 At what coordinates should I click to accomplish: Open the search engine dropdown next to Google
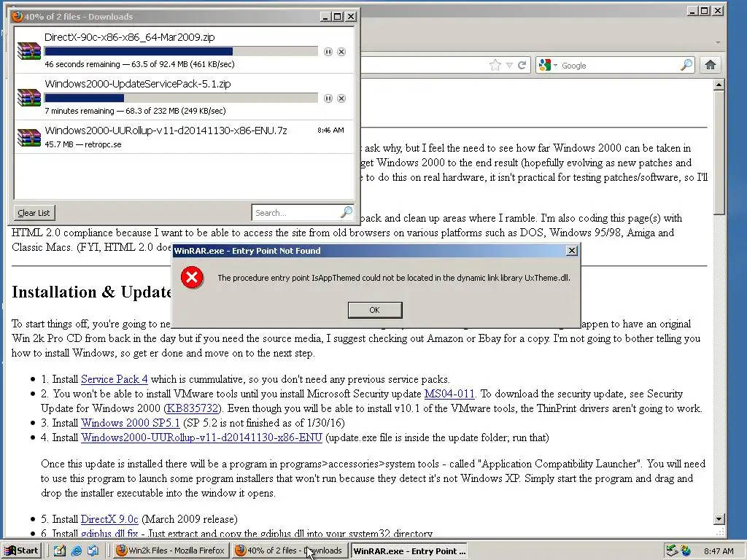click(x=555, y=65)
